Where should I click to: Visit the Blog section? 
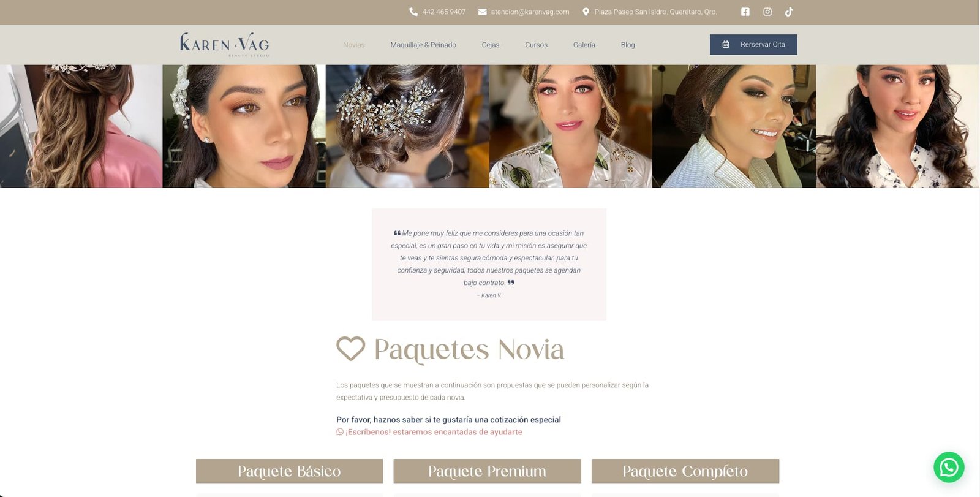click(x=628, y=45)
